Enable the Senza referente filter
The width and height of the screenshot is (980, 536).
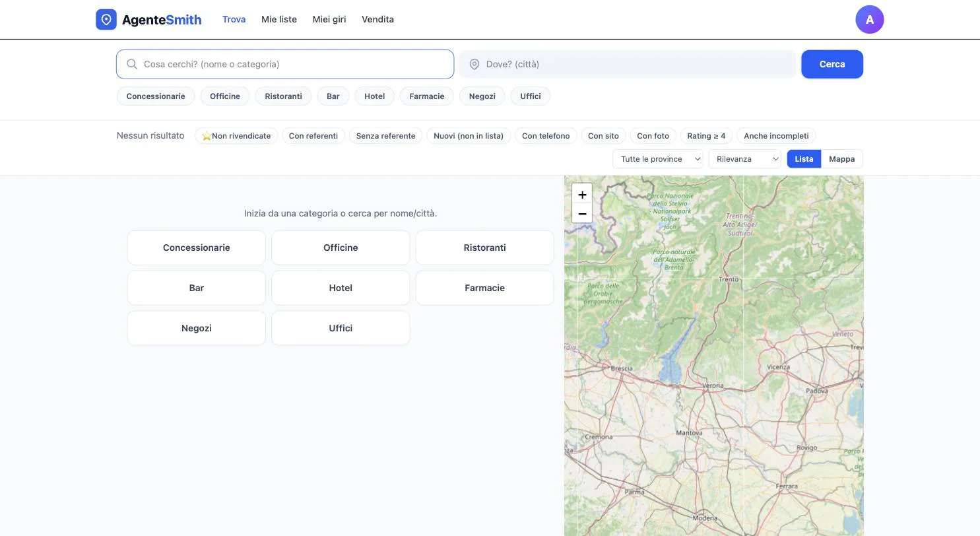point(385,136)
